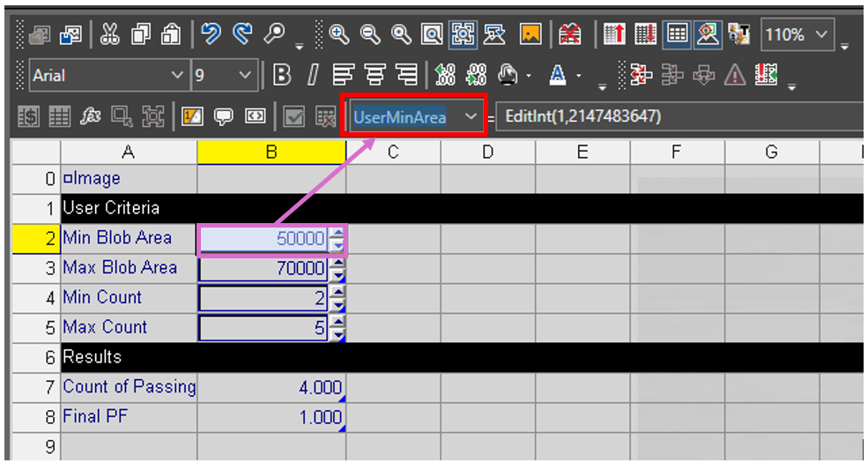Apply the paint bucket fill color
The width and height of the screenshot is (868, 463).
(508, 75)
